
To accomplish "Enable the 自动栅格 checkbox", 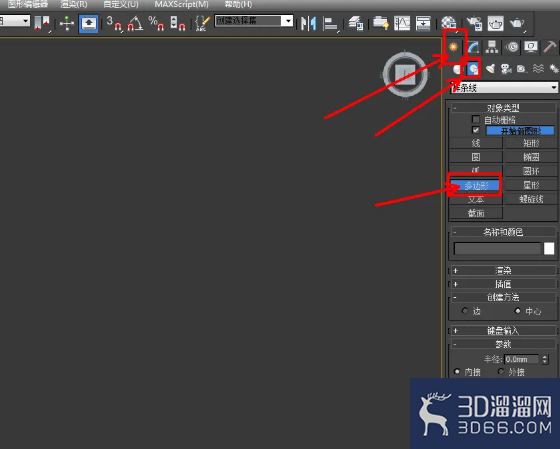I will click(x=475, y=119).
